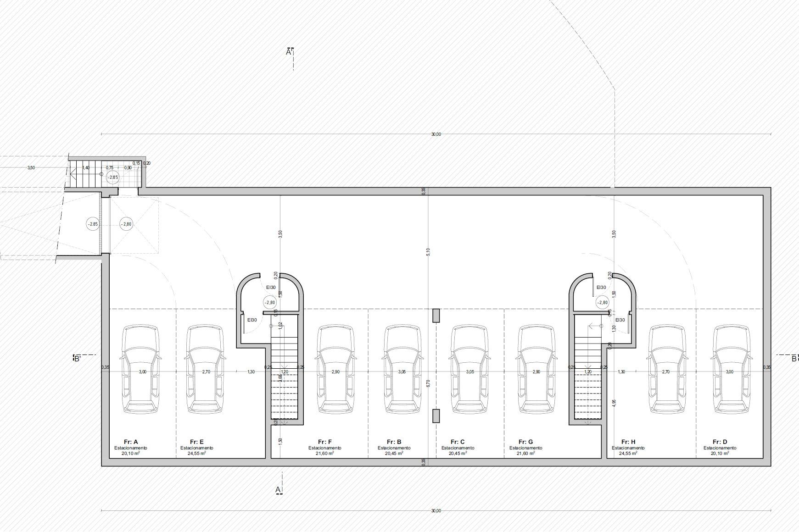Select the 3,05 width dimension in the Fr: B bay
Image resolution: width=799 pixels, height=532 pixels.
pos(402,372)
